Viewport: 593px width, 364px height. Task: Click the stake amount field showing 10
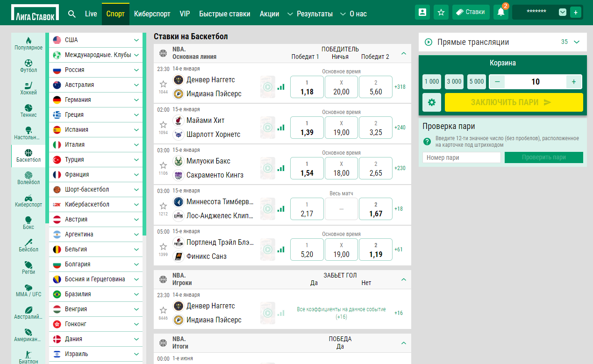[536, 82]
